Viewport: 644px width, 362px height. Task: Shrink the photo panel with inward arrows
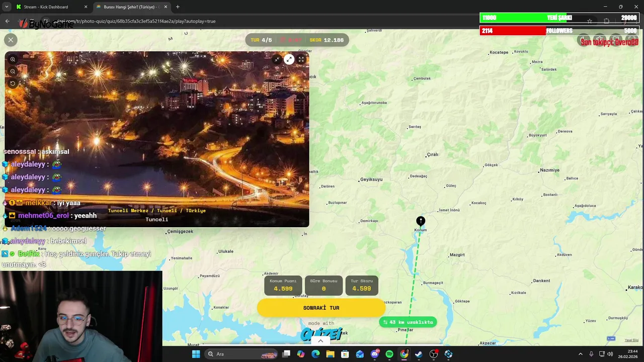click(x=277, y=59)
